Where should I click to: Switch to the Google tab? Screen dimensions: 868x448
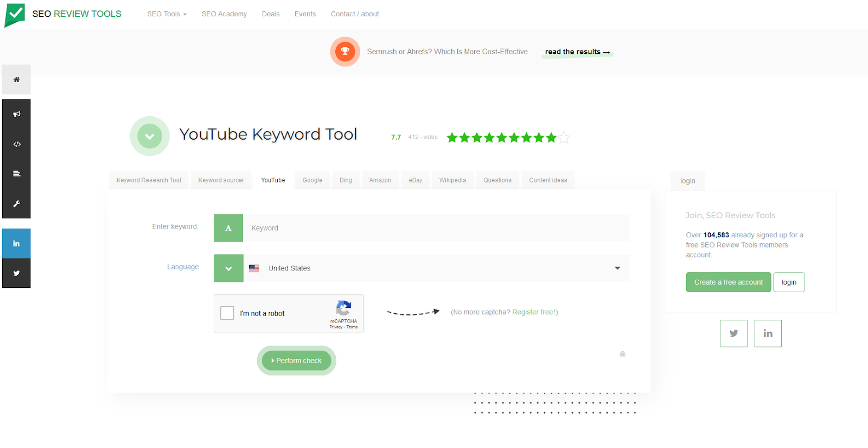pos(312,180)
